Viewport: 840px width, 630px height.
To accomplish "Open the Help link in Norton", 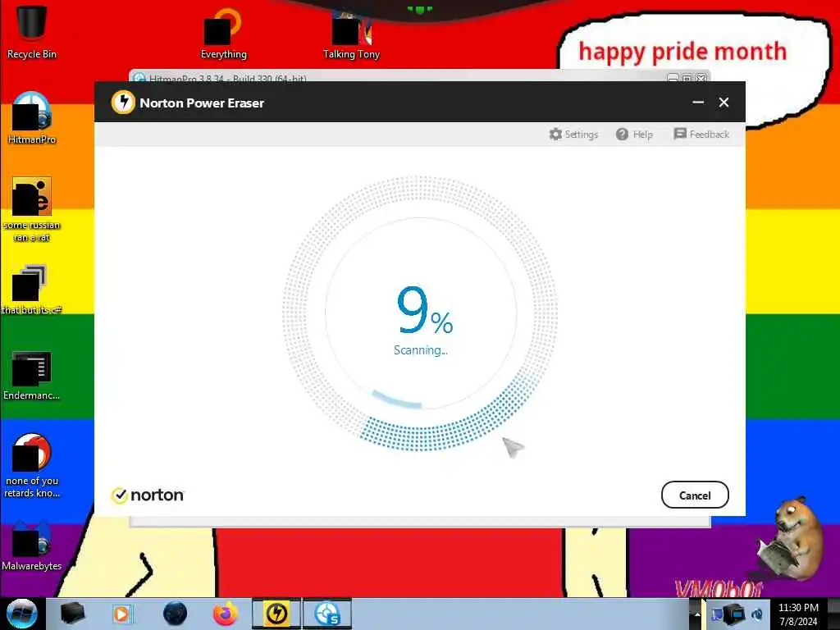I will tap(634, 134).
